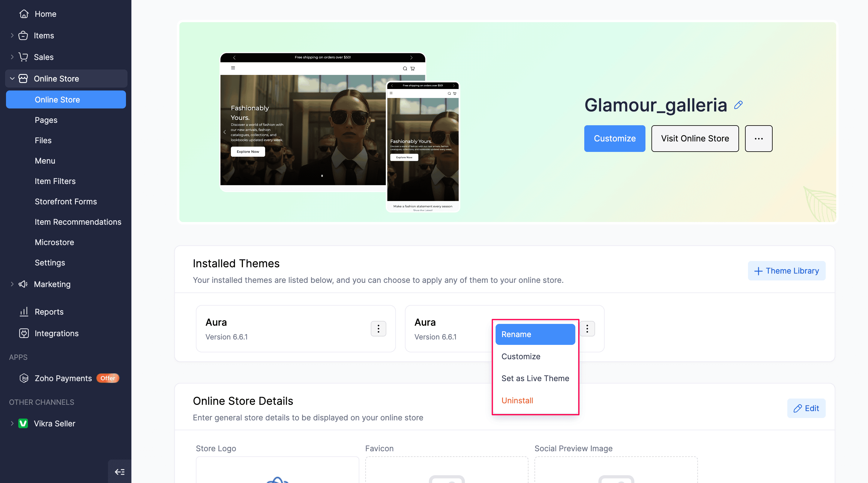The width and height of the screenshot is (868, 483).
Task: Go to Pages in the sidebar
Action: coord(46,120)
